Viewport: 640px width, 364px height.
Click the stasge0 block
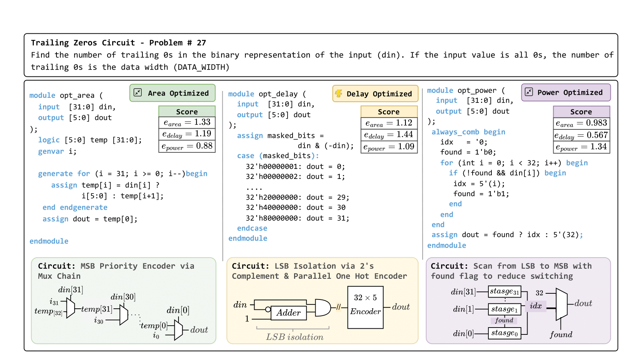point(504,333)
